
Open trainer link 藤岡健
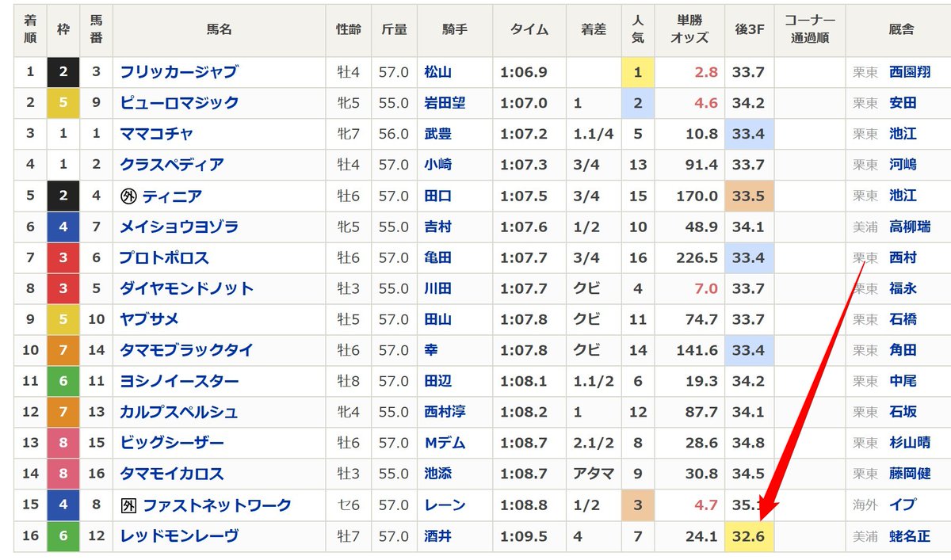pos(910,474)
